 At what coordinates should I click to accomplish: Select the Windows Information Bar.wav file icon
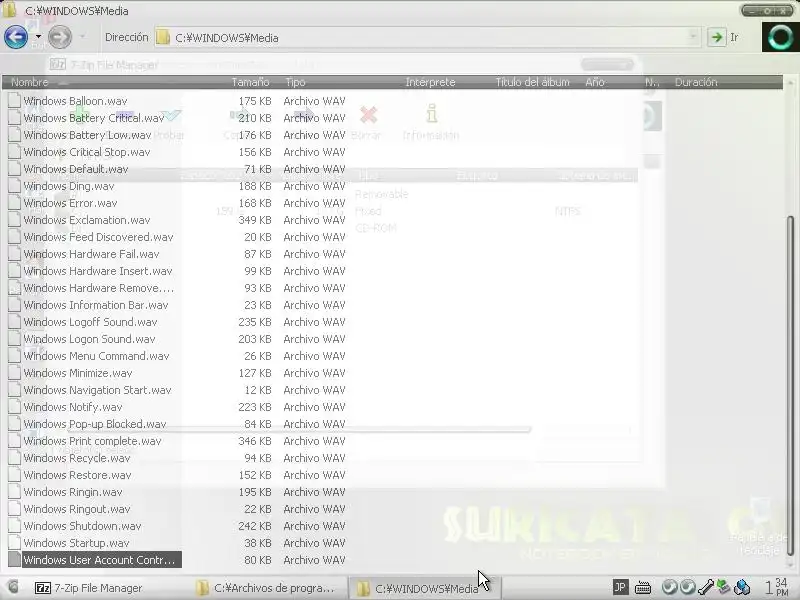tap(14, 305)
